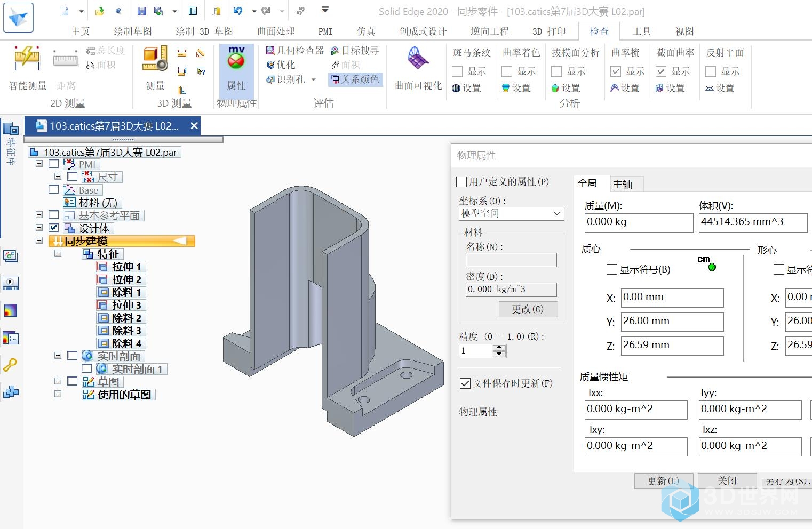The height and width of the screenshot is (529, 812).
Task: Uncheck 截面曲率 显示 checkbox
Action: 661,71
